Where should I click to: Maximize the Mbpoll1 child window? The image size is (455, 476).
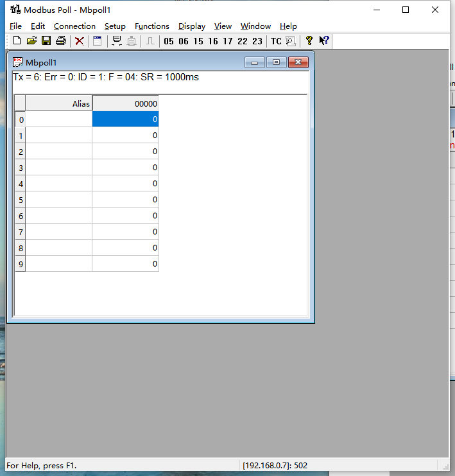click(x=277, y=62)
